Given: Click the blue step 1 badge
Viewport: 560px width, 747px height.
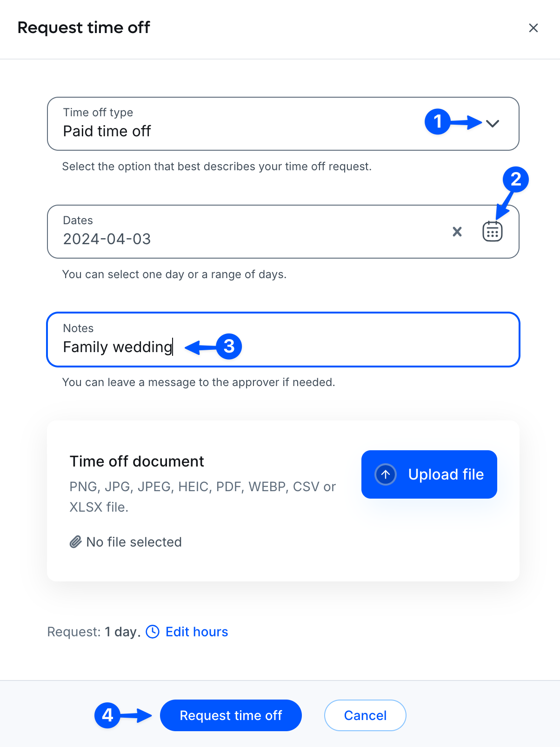Looking at the screenshot, I should (438, 122).
